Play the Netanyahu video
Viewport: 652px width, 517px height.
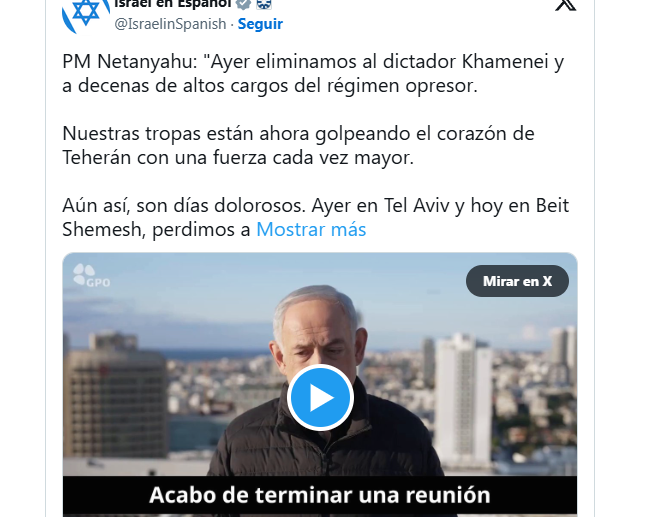(320, 397)
